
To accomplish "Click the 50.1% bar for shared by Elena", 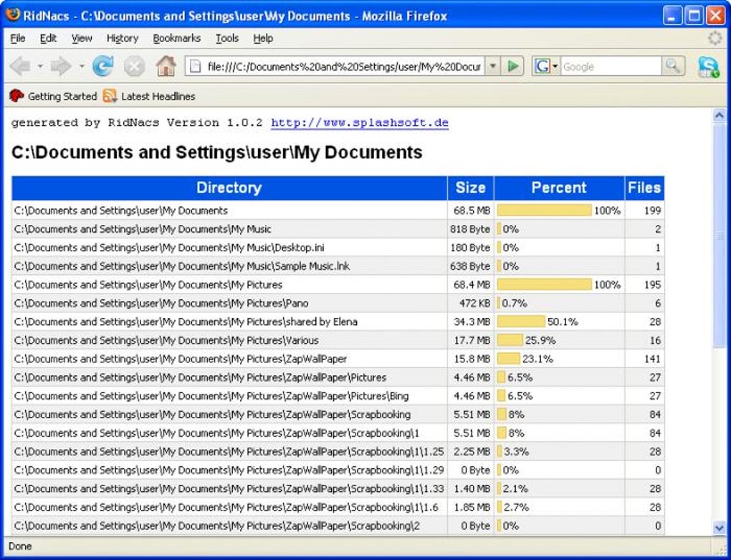I will (521, 322).
